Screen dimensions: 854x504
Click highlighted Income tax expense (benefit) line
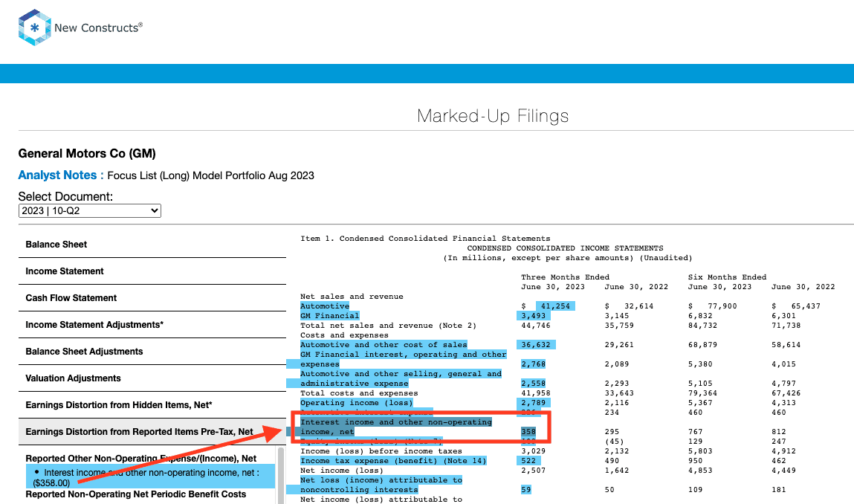(x=393, y=461)
